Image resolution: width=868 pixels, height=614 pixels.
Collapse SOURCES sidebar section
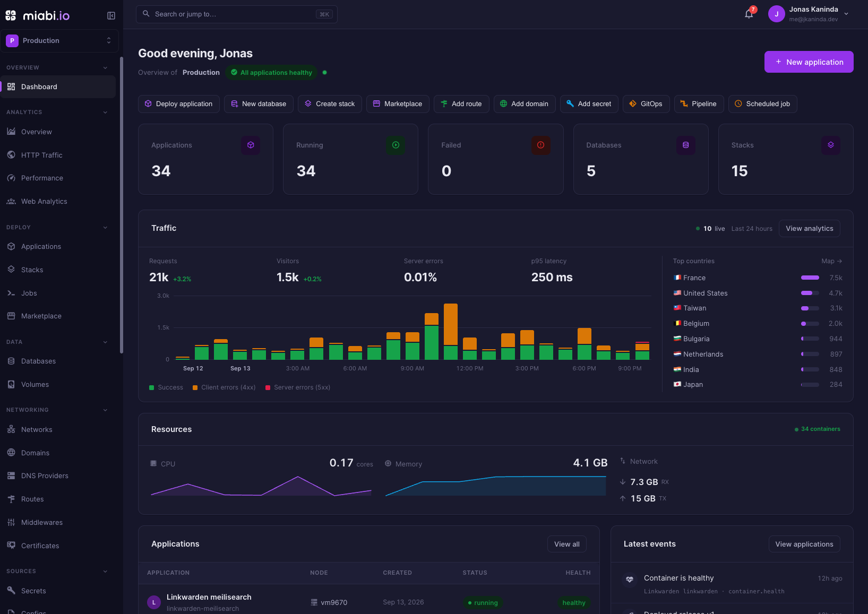click(x=105, y=572)
